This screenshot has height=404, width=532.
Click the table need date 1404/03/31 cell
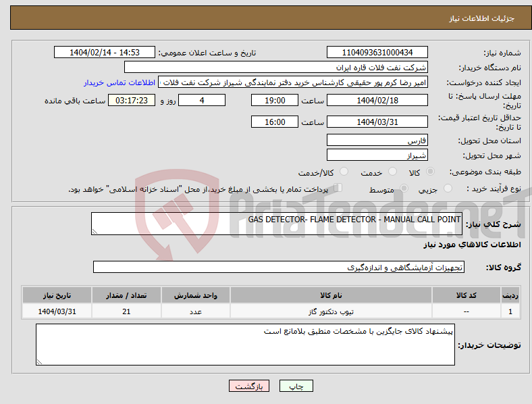tap(57, 311)
